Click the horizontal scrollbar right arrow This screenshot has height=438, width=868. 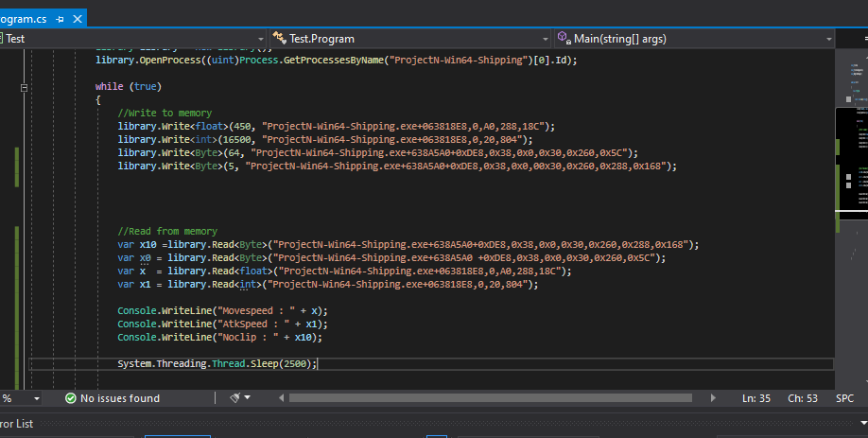[x=713, y=398]
